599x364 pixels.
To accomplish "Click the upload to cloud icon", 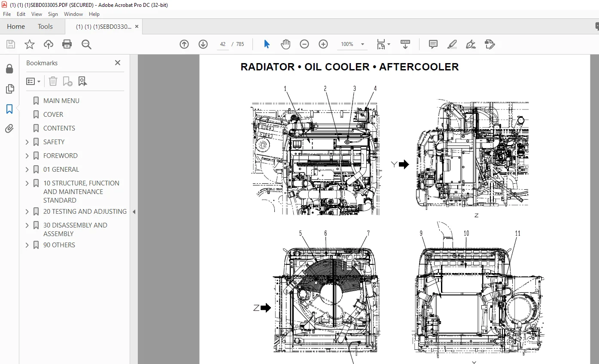I will (49, 44).
